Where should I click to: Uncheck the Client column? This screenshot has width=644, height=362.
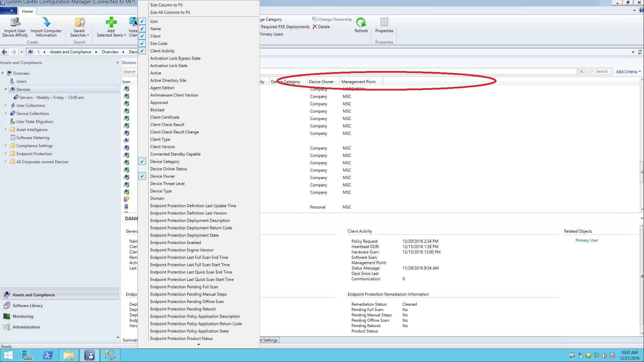point(142,36)
